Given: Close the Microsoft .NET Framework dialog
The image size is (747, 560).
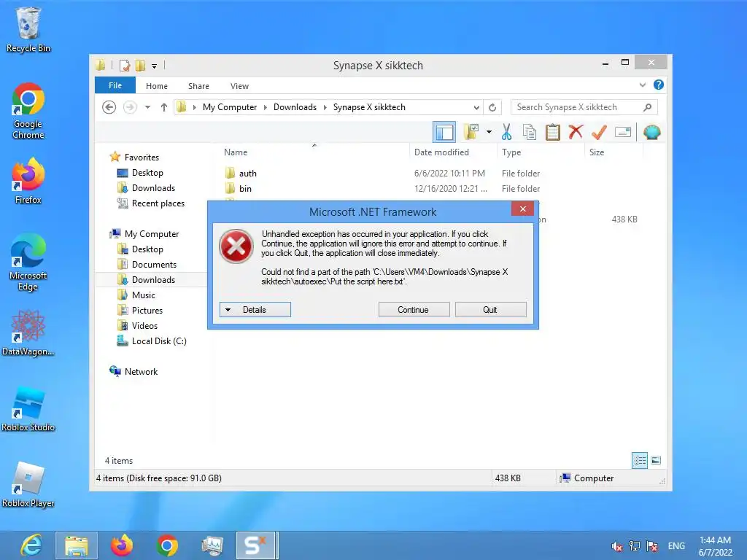Looking at the screenshot, I should click(522, 209).
